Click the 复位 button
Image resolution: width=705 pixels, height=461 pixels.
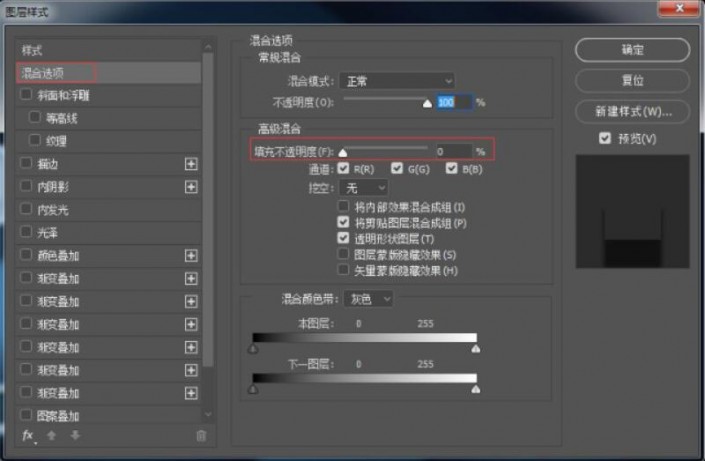click(632, 81)
